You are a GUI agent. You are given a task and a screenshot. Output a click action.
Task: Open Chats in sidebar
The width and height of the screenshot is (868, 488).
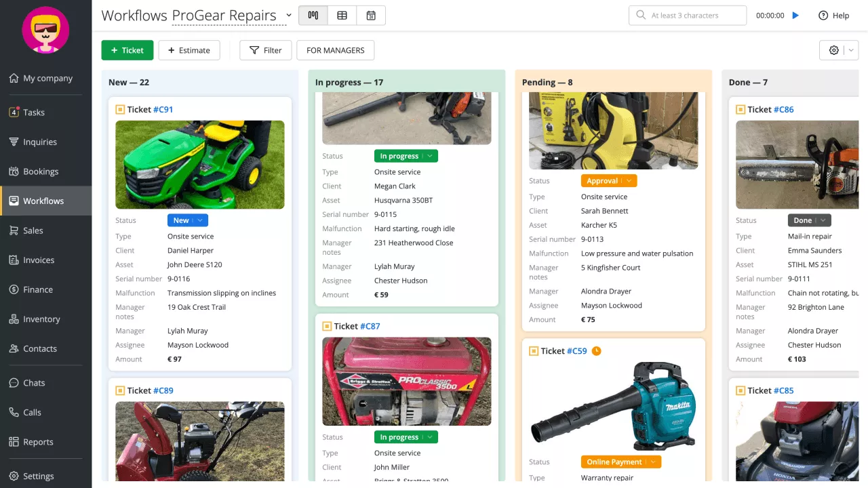46,383
